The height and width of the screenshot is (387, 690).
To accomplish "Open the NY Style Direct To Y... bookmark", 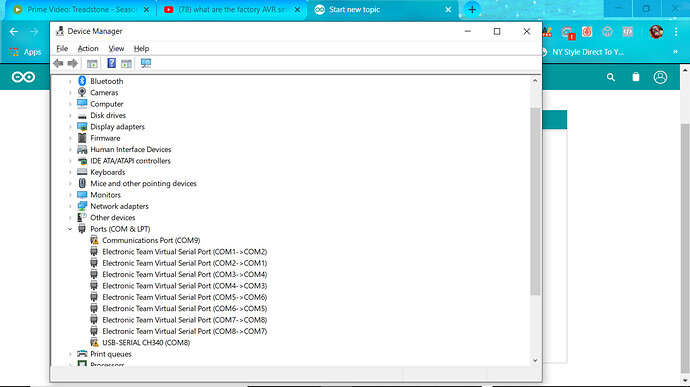I will click(x=582, y=52).
